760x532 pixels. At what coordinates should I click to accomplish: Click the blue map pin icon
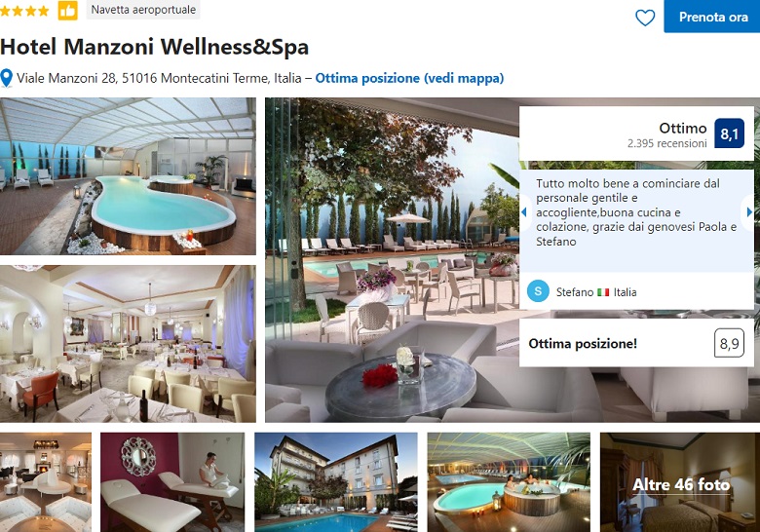(x=6, y=78)
